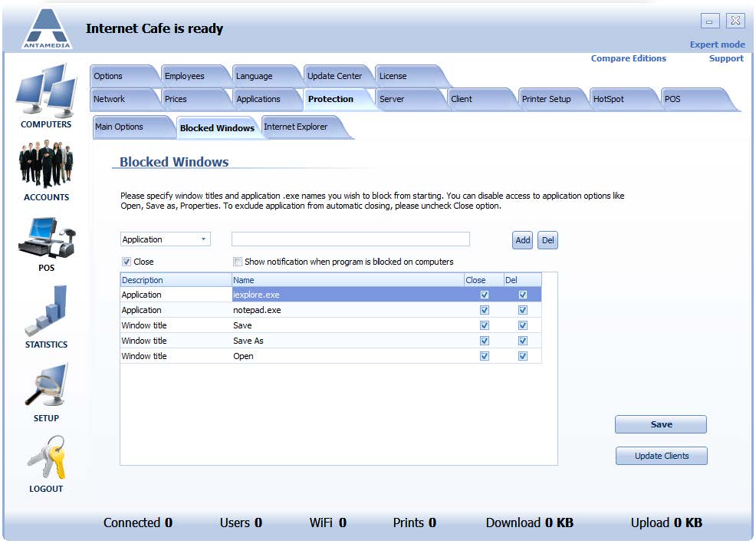
Task: Click the blocked name input field
Action: pos(350,239)
